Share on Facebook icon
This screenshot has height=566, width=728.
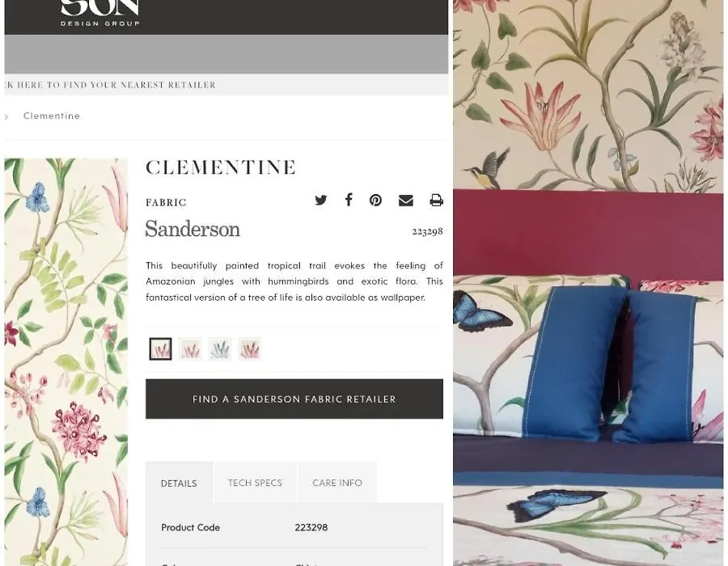tap(349, 200)
